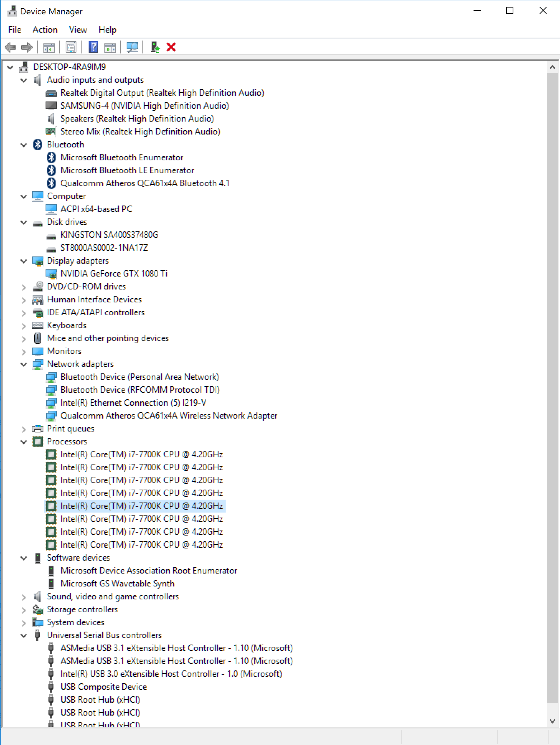Click the Bluetooth icon beside Qualcomm Atheros QCA61x4A Bluetooth 4.1
The image size is (560, 745).
coord(51,183)
